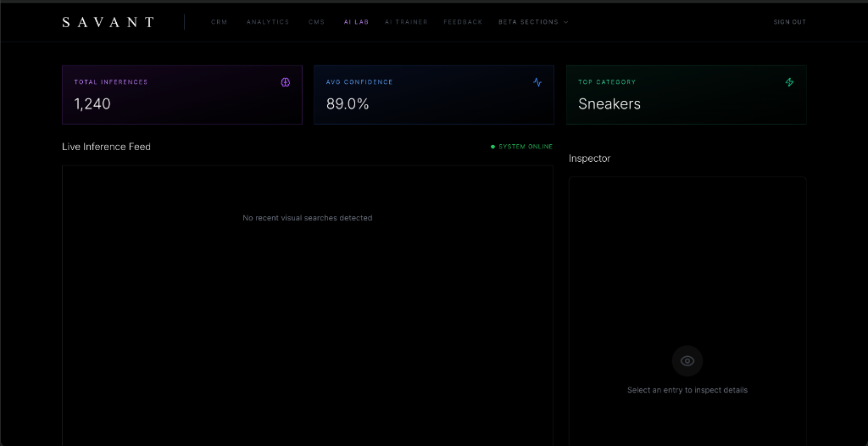Click the Top Category Sneakers card
Viewport: 868px width, 446px height.
pyautogui.click(x=687, y=95)
